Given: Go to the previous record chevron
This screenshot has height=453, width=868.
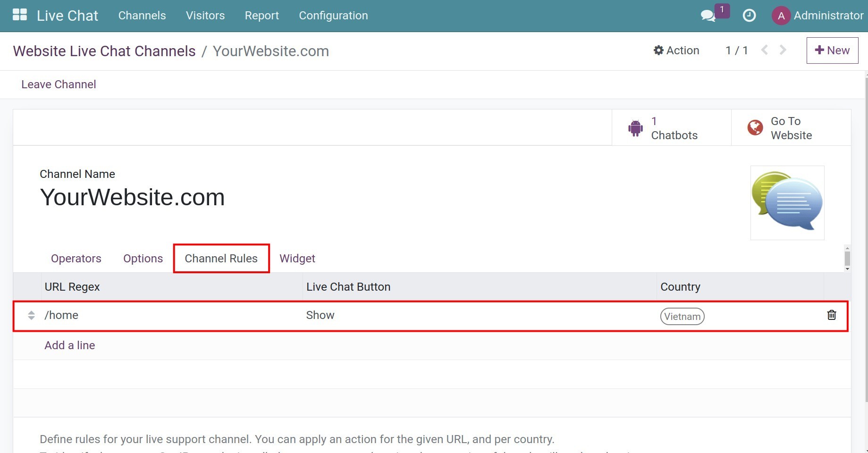Looking at the screenshot, I should coord(764,50).
